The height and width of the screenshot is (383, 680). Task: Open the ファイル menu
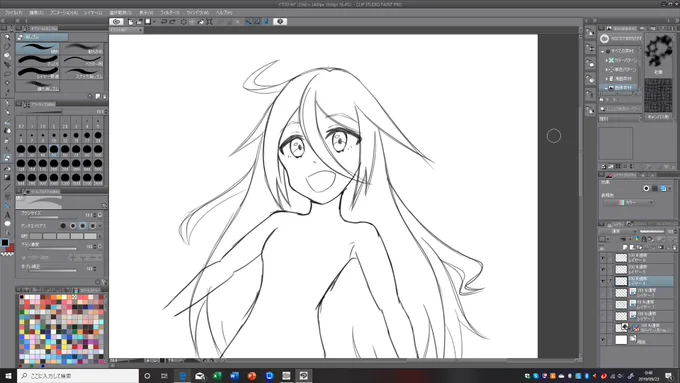[13, 13]
